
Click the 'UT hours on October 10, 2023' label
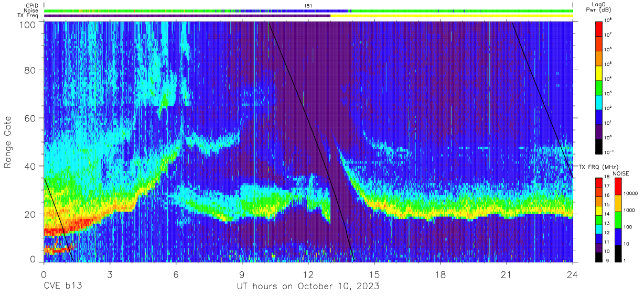[x=308, y=287]
